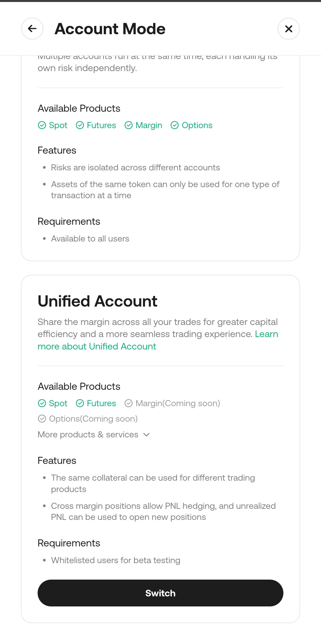
Task: Click the back arrow icon
Action: pyautogui.click(x=32, y=29)
